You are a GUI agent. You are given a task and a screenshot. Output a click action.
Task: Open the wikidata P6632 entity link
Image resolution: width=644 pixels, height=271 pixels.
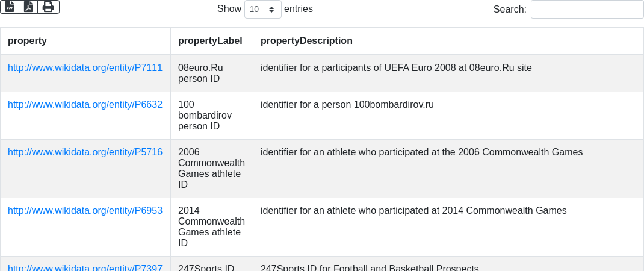(85, 105)
